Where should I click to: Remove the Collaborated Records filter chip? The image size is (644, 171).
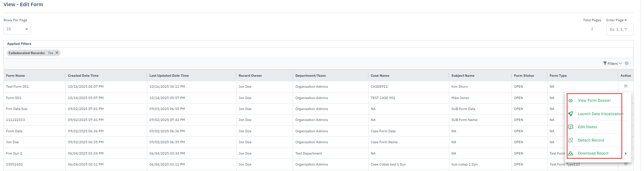57,53
